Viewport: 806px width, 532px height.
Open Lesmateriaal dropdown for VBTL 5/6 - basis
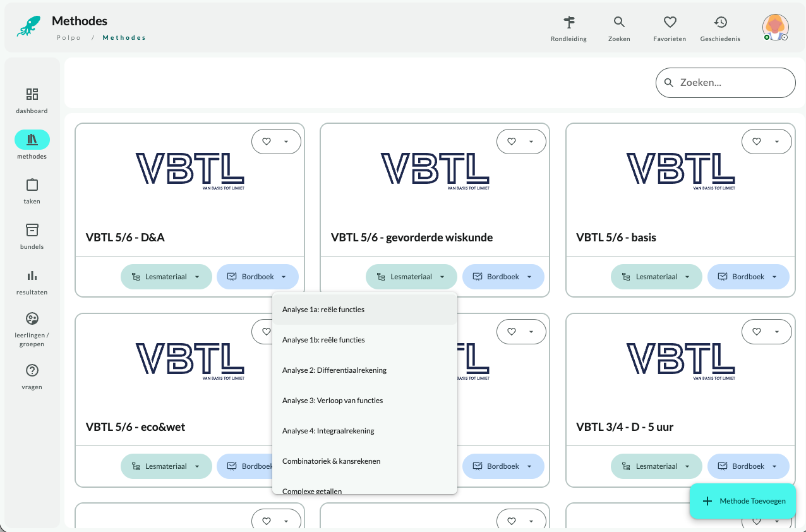click(x=656, y=277)
